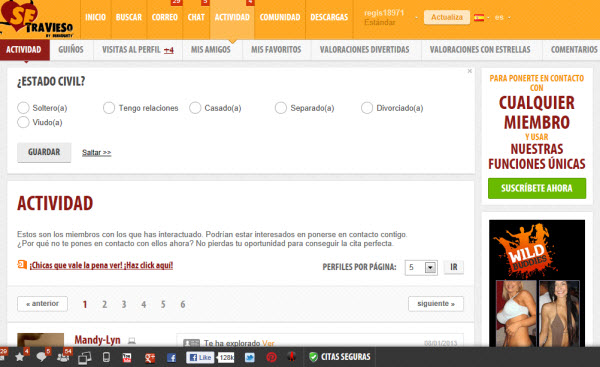Open the Descargas menu item
The height and width of the screenshot is (367, 600).
(329, 17)
